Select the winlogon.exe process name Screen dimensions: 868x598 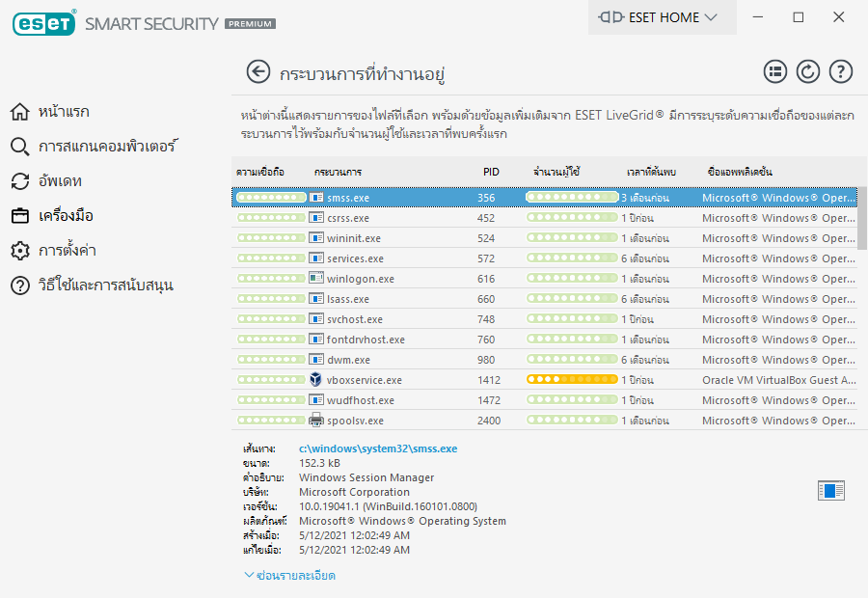361,279
